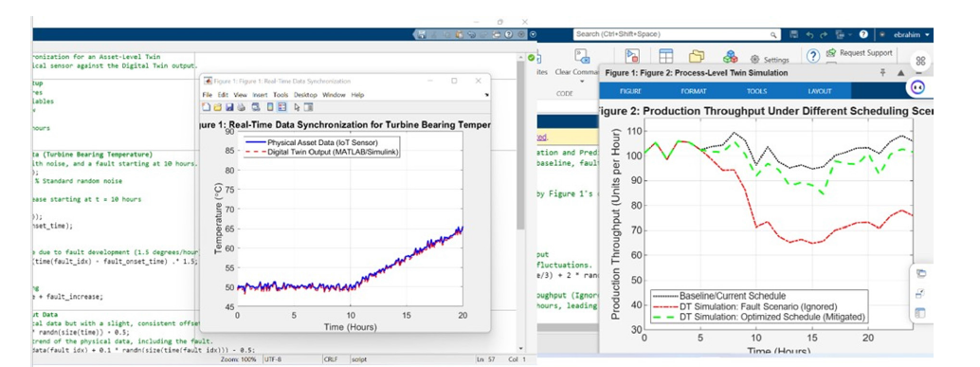Click Optimized Schedule (Mitigated) legend entry

pyautogui.click(x=759, y=317)
